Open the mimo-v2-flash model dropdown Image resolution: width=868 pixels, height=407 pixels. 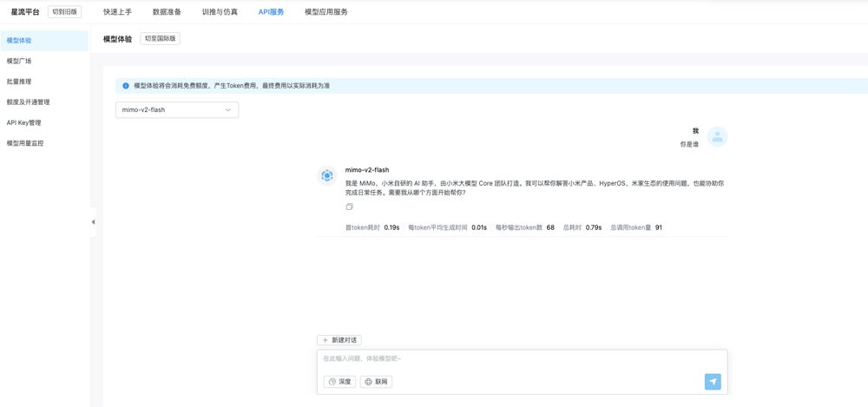[x=176, y=110]
